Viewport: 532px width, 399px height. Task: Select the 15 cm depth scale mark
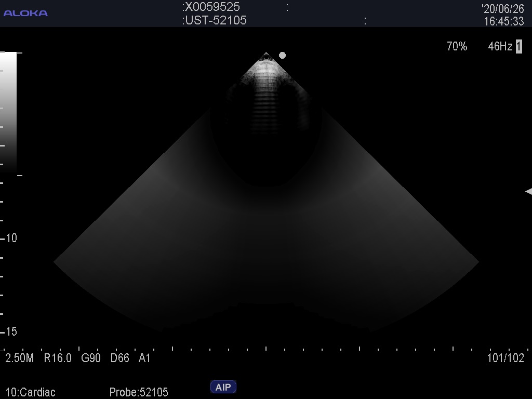(10, 331)
